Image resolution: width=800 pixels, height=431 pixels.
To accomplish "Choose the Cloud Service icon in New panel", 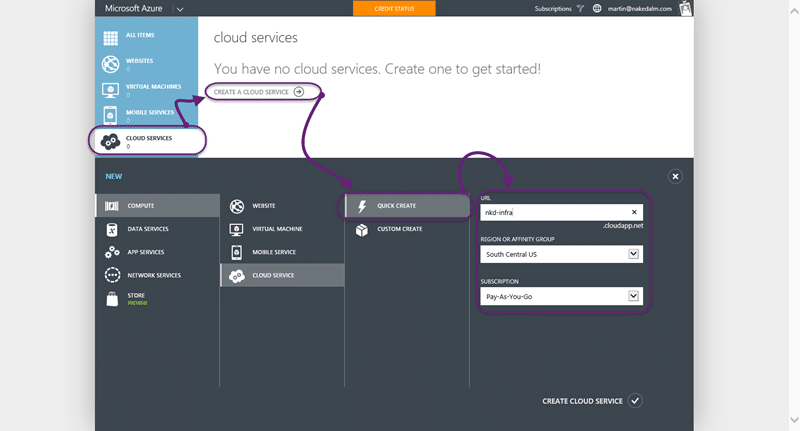I will (x=237, y=276).
